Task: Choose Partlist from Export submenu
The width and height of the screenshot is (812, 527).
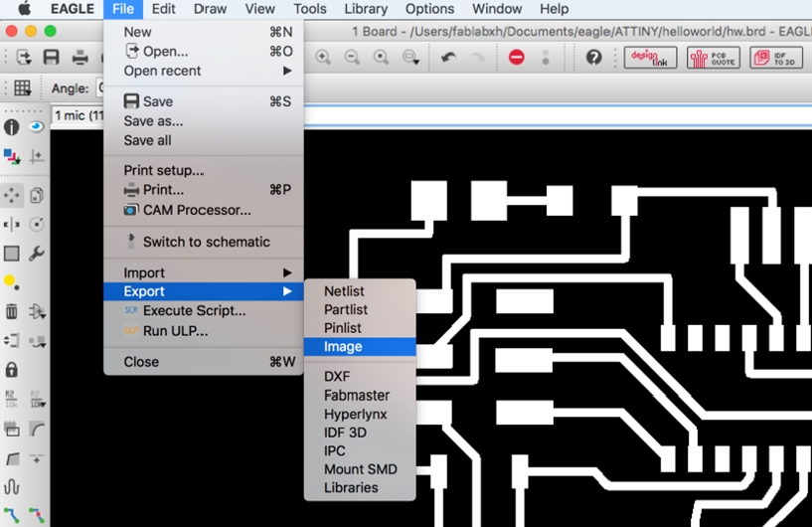Action: point(360,310)
